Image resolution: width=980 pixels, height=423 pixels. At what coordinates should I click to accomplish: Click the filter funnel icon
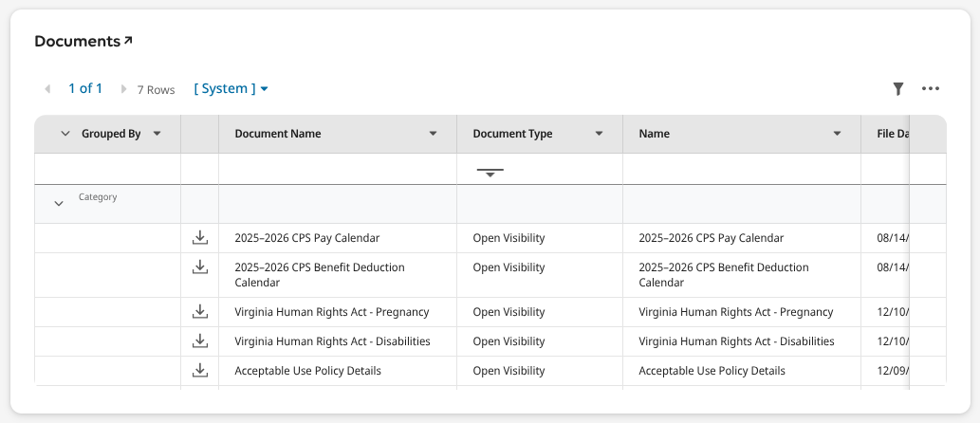898,89
